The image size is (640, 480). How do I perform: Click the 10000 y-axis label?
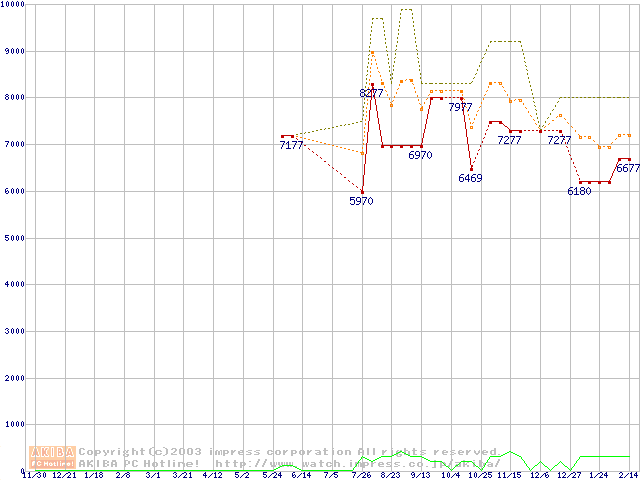[x=13, y=5]
